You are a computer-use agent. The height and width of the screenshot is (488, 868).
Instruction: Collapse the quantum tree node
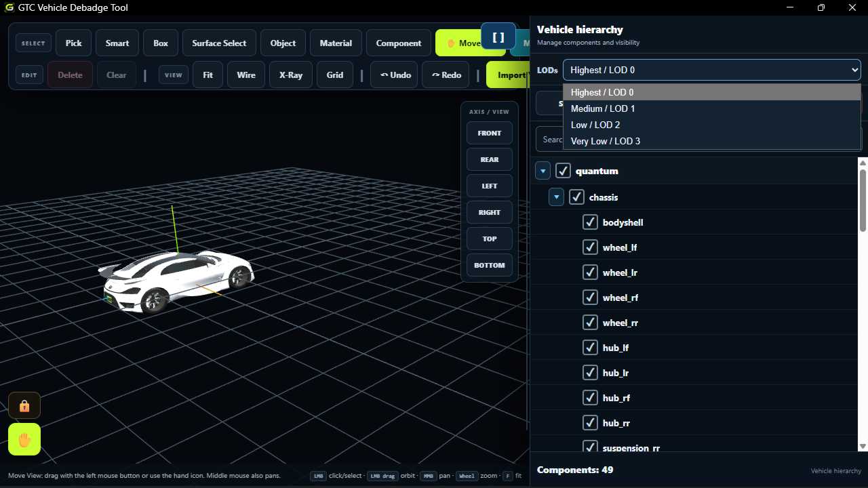542,171
